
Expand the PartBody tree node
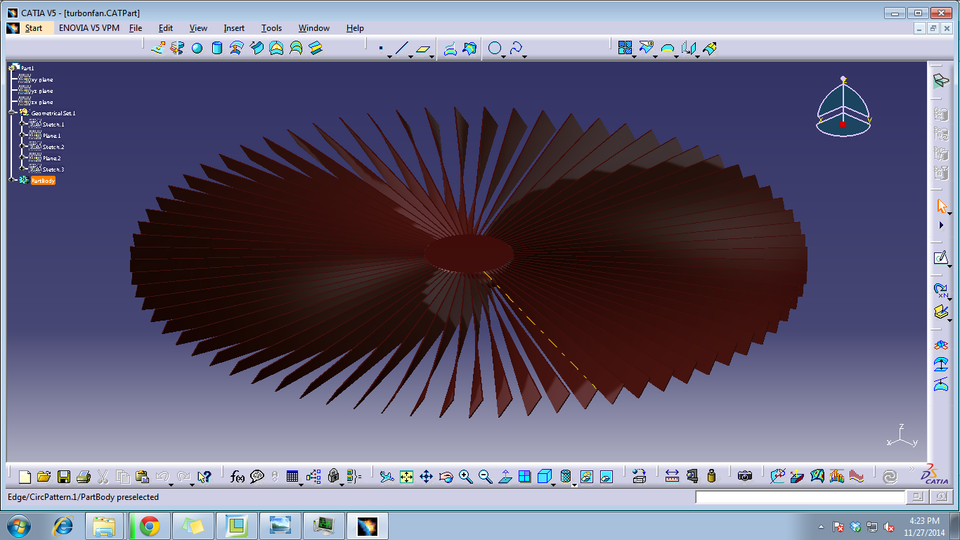(12, 180)
